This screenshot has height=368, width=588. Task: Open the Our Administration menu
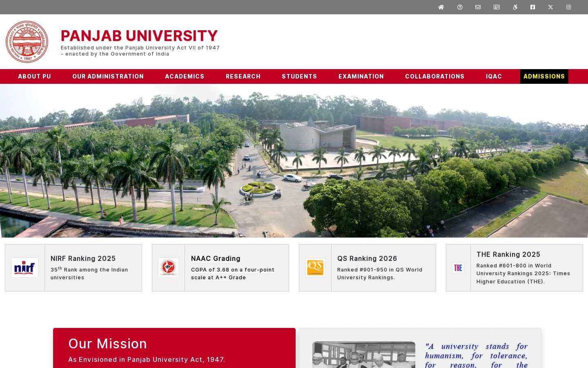108,76
